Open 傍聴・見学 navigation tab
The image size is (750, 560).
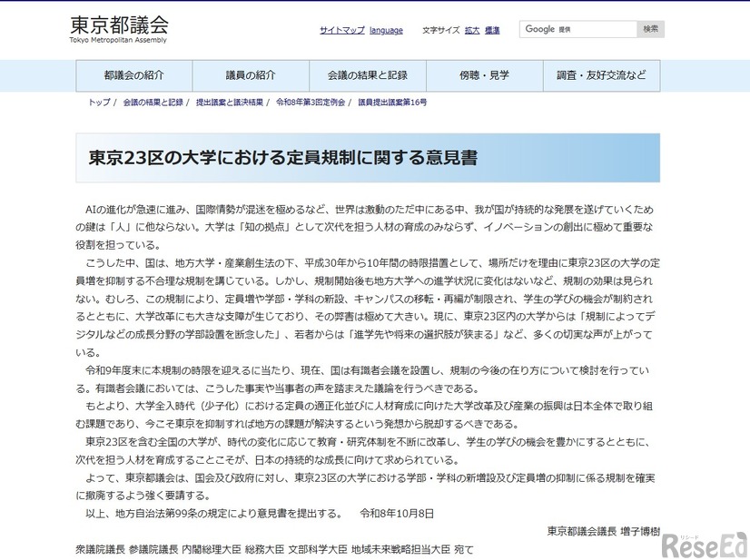tap(485, 75)
